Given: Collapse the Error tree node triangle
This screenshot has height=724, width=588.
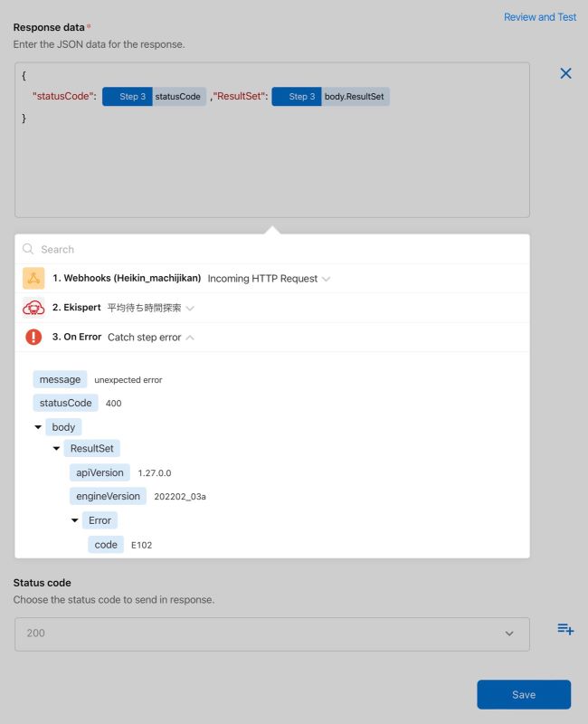Looking at the screenshot, I should pyautogui.click(x=75, y=520).
